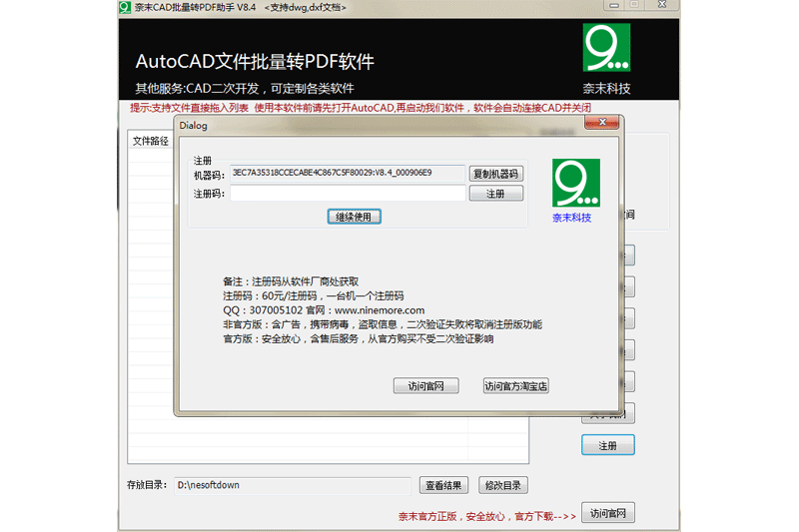
Task: Click the 其他服务:CAD二次开发 subtitle text
Action: pyautogui.click(x=245, y=89)
